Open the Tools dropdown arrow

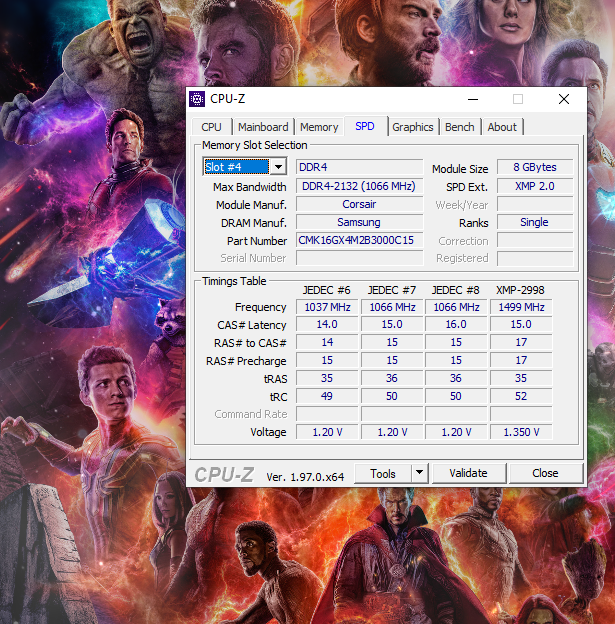pos(419,473)
